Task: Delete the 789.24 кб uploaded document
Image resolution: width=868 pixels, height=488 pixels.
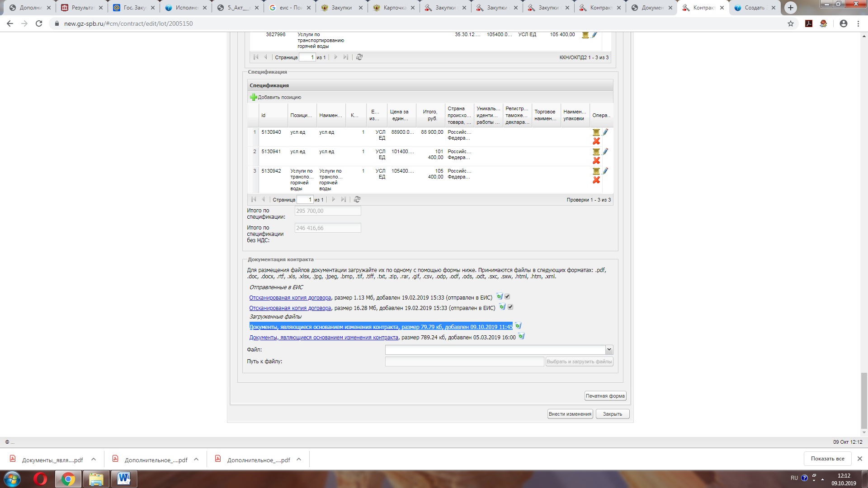Action: [521, 336]
